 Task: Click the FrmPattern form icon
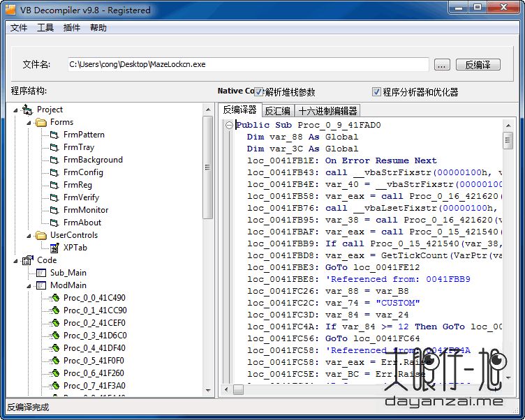click(x=54, y=135)
